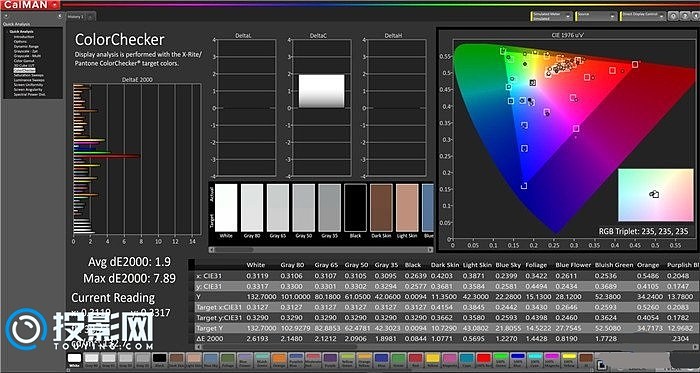
Task: Open the Screen Uniformity workflow page
Action: 28,85
